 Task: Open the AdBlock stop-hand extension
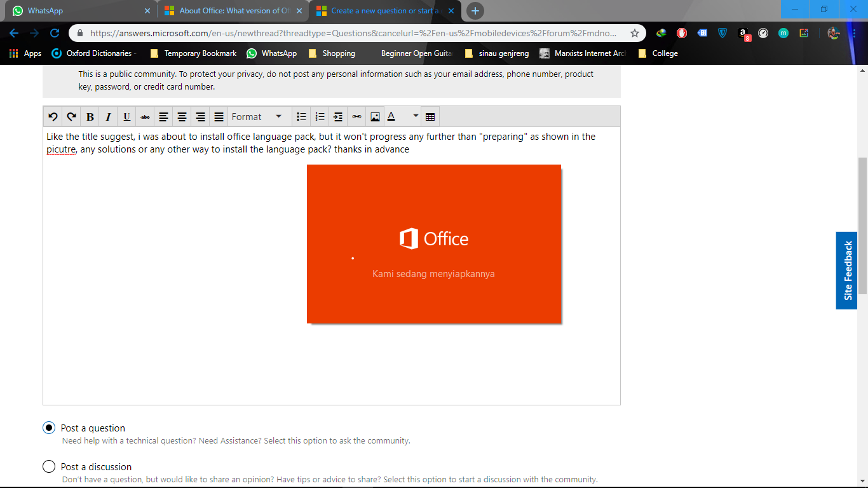pos(682,33)
